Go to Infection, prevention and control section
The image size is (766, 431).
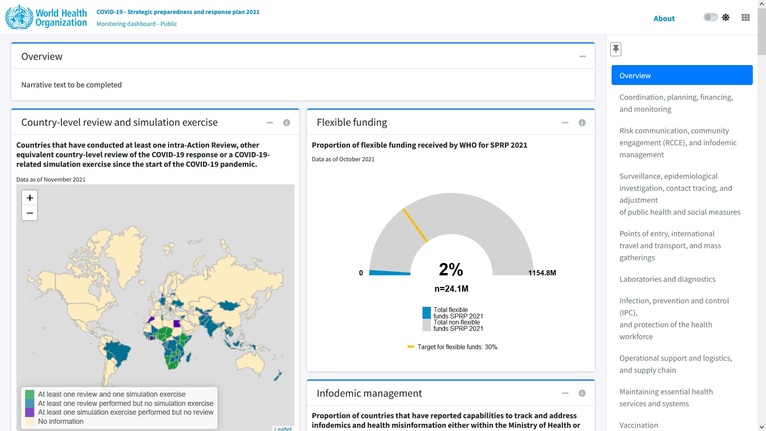682,319
